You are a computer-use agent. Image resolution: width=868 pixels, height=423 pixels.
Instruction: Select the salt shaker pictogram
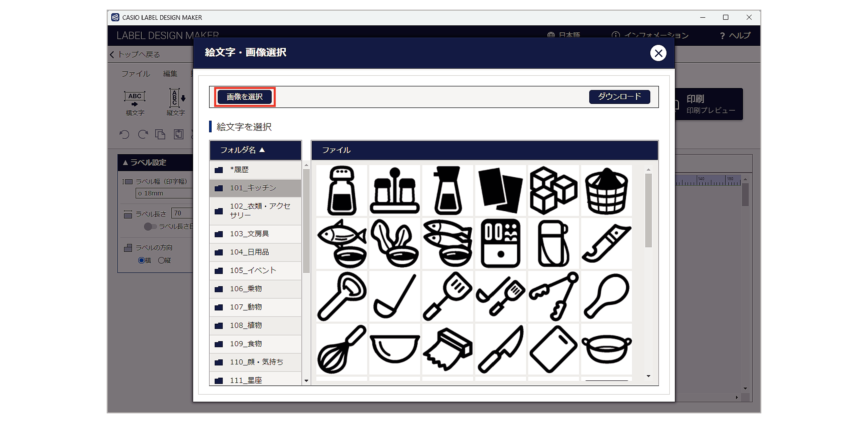point(342,190)
